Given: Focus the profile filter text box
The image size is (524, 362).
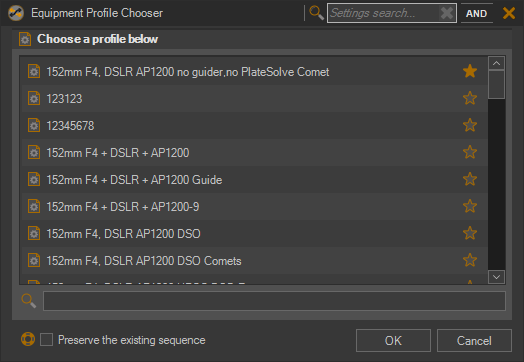Looking at the screenshot, I should 274,301.
